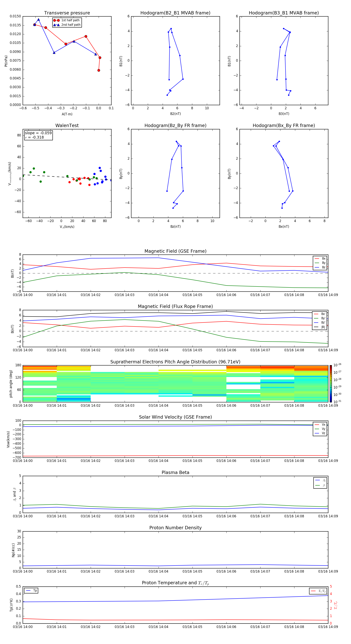This screenshot has width=351, height=644.
Task: Select the "Hodogram(B2_B1 MVAB frame)" title
Action: (175, 13)
